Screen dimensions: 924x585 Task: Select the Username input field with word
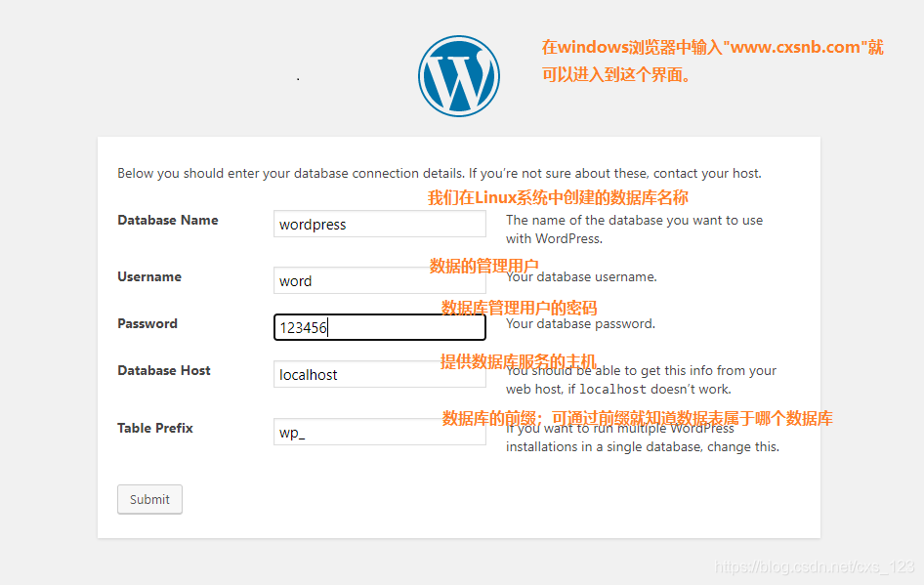tap(380, 280)
